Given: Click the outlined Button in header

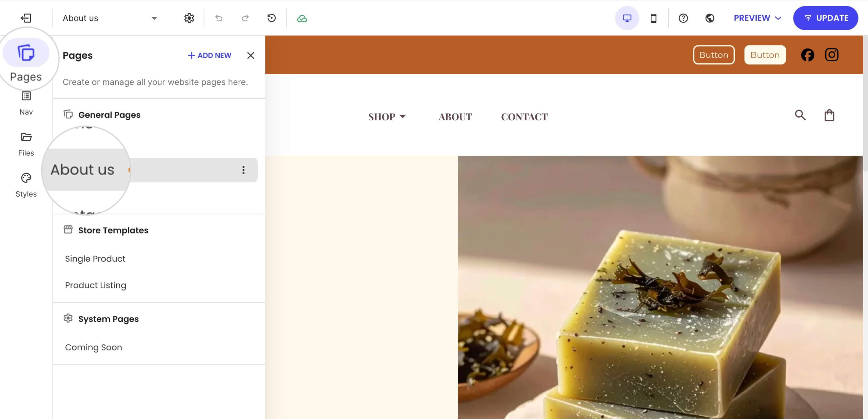Looking at the screenshot, I should (x=714, y=55).
